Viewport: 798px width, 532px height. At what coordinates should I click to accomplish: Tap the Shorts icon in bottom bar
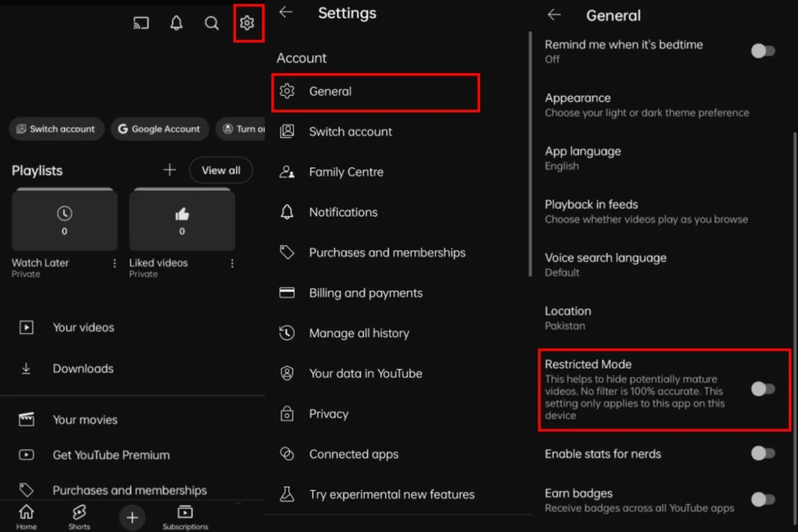[79, 514]
